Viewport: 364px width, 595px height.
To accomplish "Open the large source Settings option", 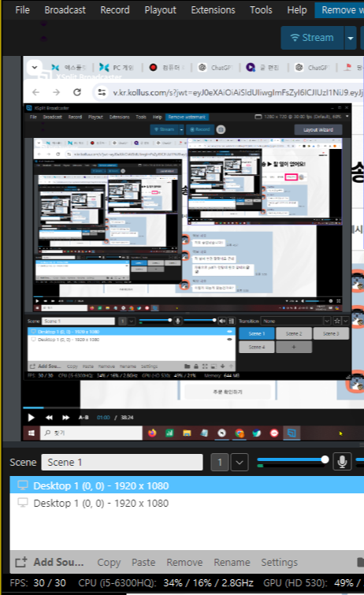I will (x=280, y=562).
